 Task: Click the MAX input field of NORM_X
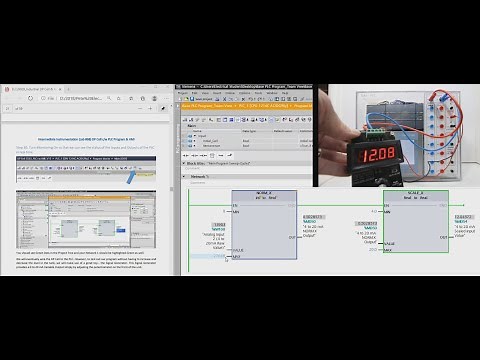click(x=208, y=256)
